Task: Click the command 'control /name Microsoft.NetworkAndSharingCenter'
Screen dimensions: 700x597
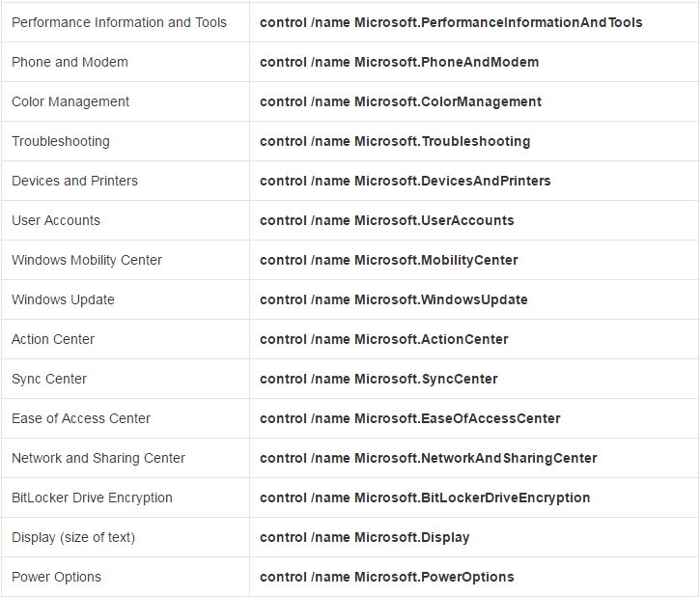Action: click(428, 458)
